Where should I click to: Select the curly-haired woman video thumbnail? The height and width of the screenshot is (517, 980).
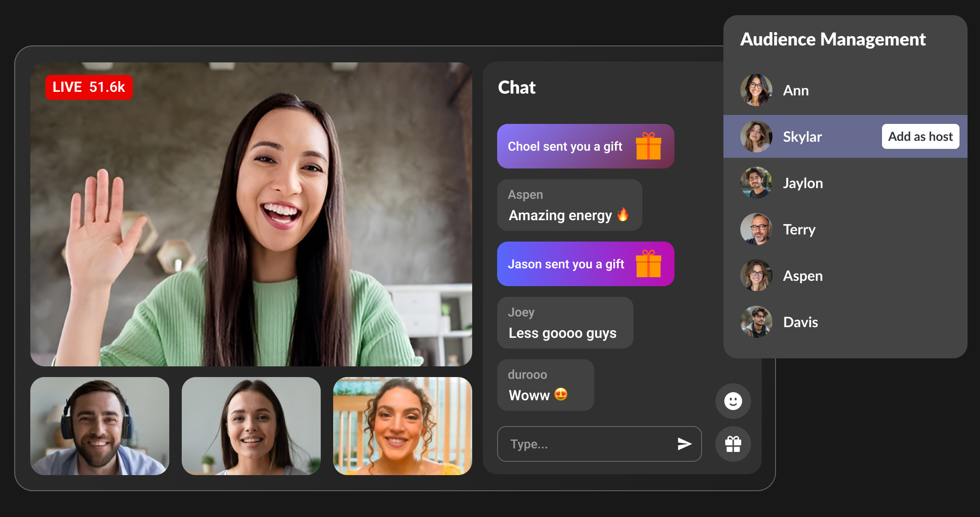point(402,426)
